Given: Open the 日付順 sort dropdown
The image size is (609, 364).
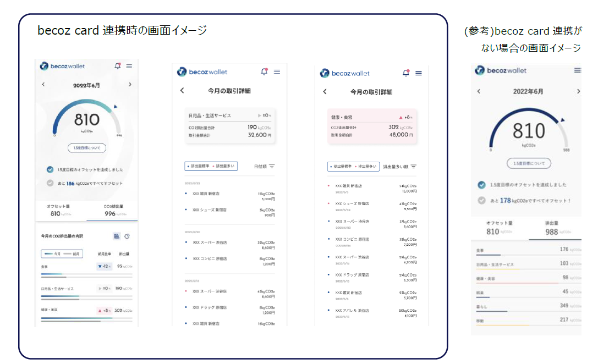Looking at the screenshot, I should coord(261,166).
